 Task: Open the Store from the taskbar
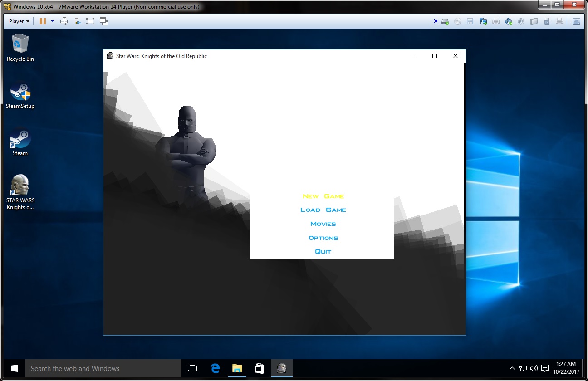point(259,368)
